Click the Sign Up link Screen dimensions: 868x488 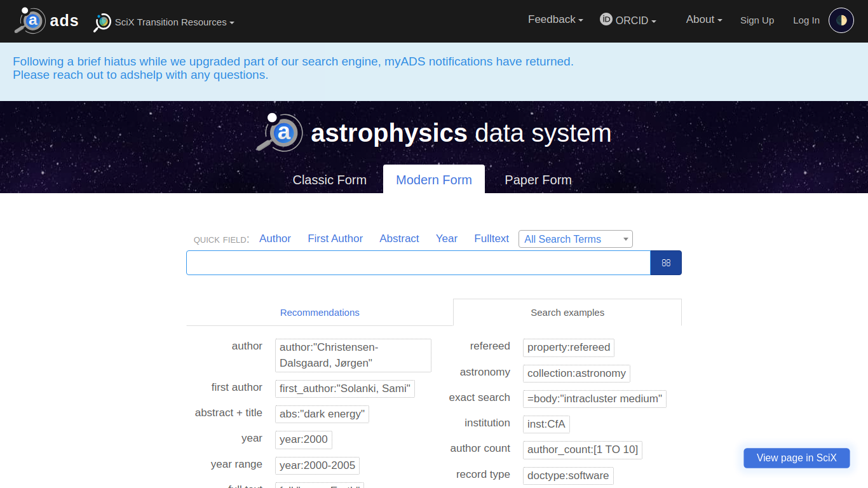click(x=757, y=20)
